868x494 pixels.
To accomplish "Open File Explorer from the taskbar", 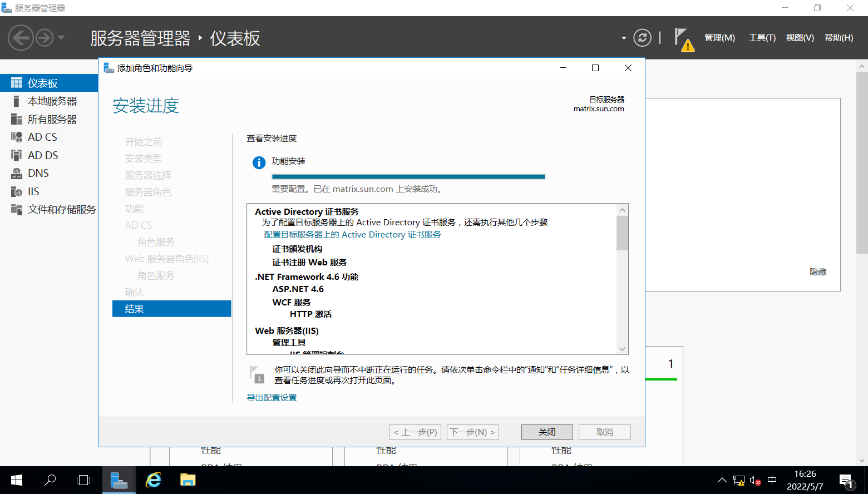I will tap(188, 480).
